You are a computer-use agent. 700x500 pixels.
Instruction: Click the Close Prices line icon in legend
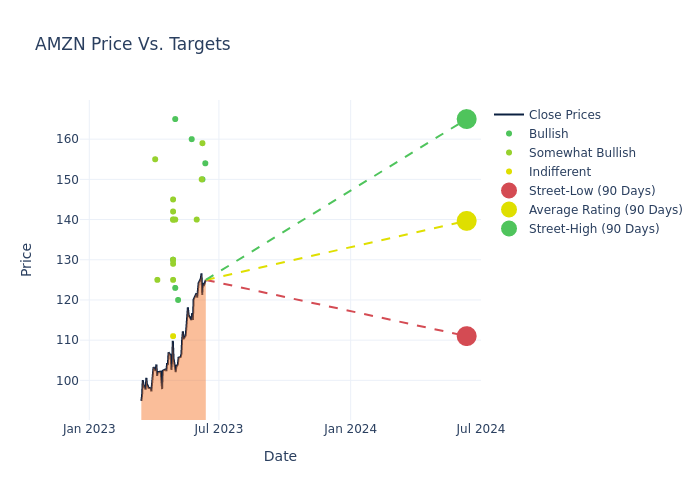509,115
